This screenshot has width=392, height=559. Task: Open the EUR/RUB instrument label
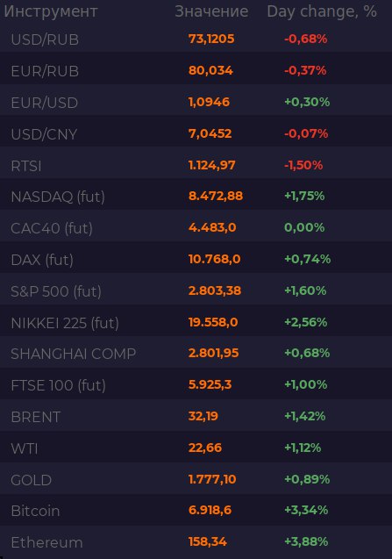[x=45, y=71]
